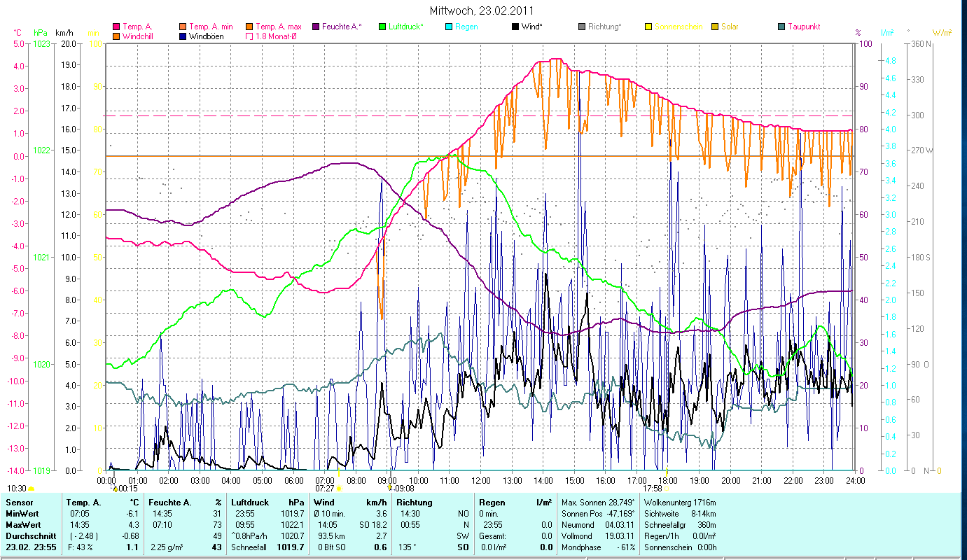Click the 12:00 time axis label
967x560 pixels.
[x=481, y=480]
